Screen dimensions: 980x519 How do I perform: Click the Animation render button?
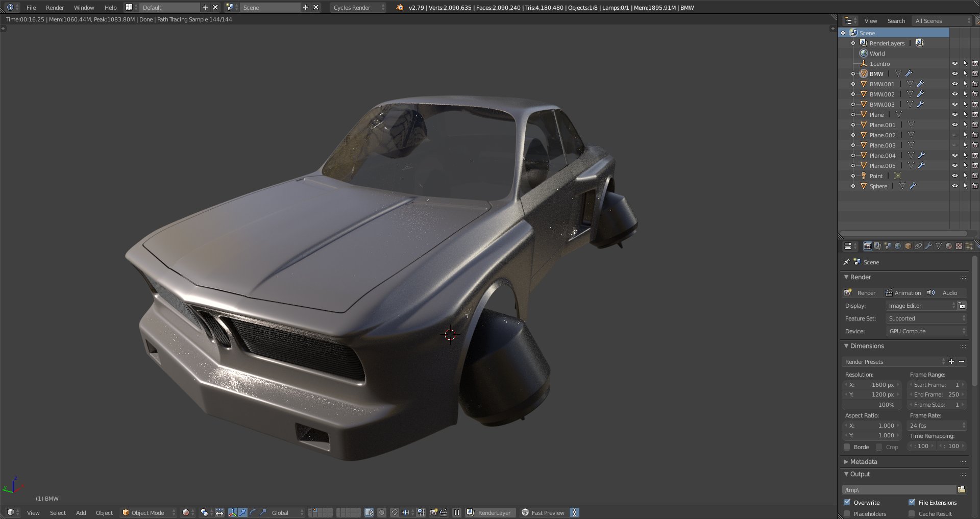pos(903,292)
